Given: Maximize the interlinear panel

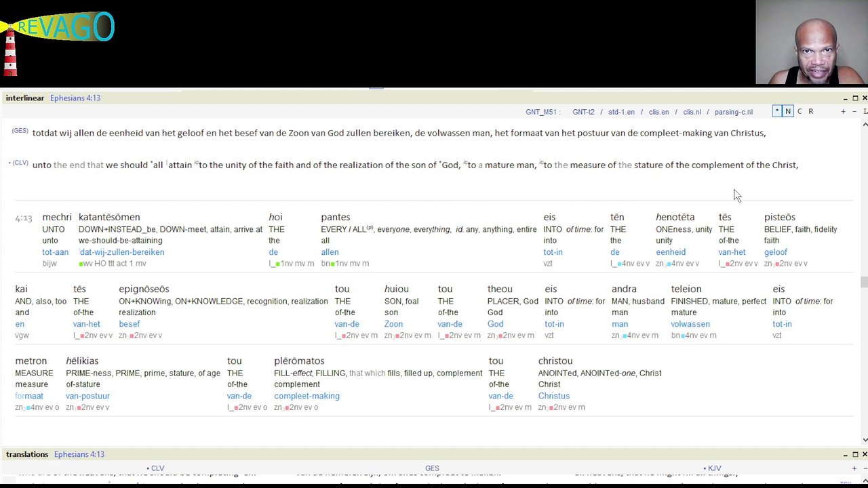Looking at the screenshot, I should coord(855,98).
